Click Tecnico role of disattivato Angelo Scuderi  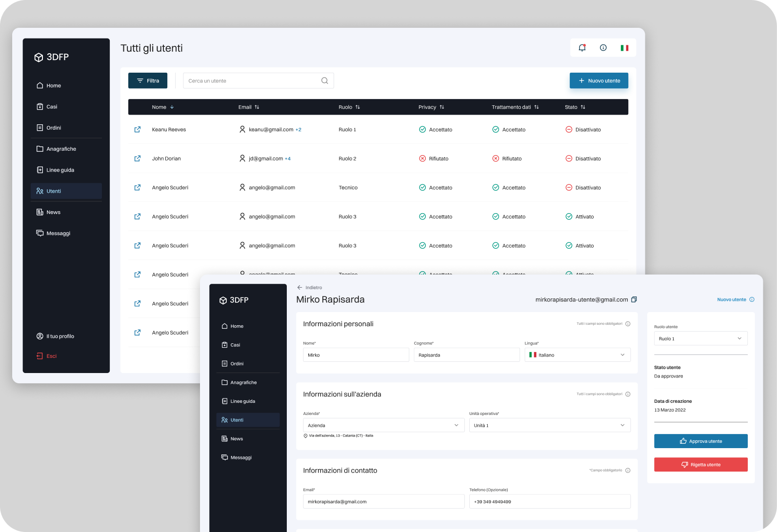click(x=348, y=188)
